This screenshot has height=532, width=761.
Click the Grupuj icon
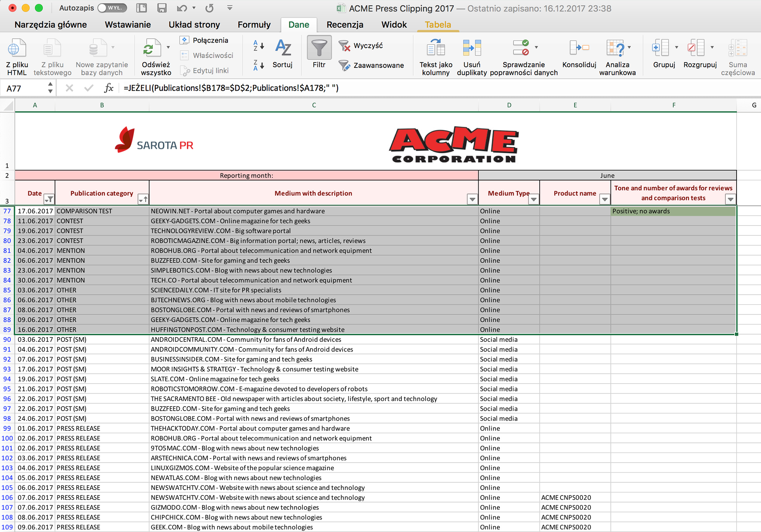coord(661,48)
